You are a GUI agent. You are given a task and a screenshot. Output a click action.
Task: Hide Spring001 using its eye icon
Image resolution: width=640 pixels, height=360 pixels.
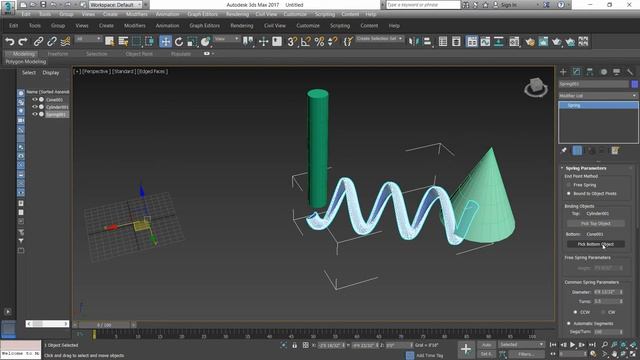coord(35,114)
